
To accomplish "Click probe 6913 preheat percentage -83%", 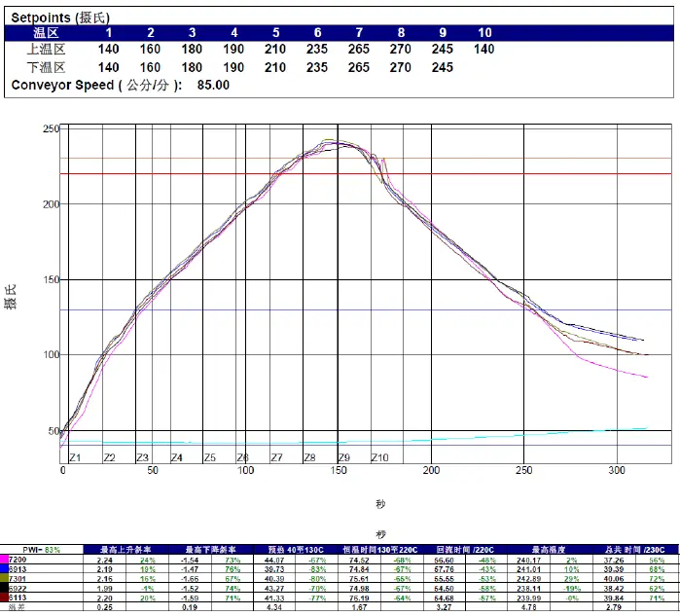I will 317,569.
